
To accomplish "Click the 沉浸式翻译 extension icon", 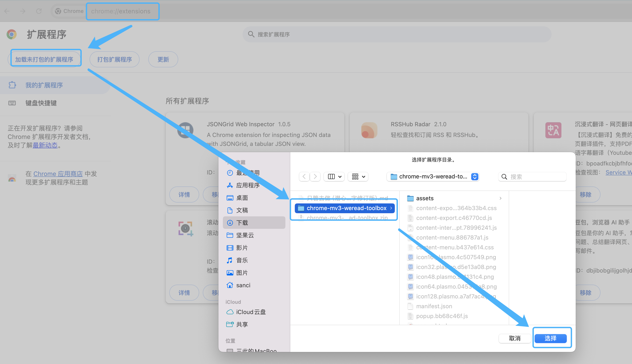I will click(553, 130).
